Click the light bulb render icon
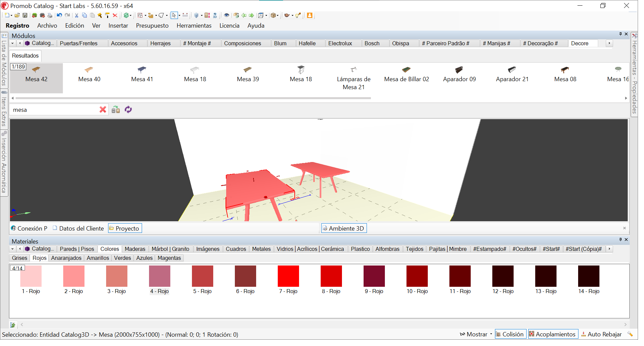The image size is (644, 346). (x=298, y=15)
